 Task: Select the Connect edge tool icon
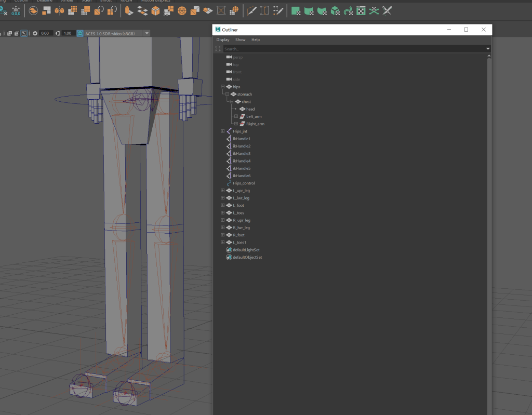pyautogui.click(x=264, y=11)
